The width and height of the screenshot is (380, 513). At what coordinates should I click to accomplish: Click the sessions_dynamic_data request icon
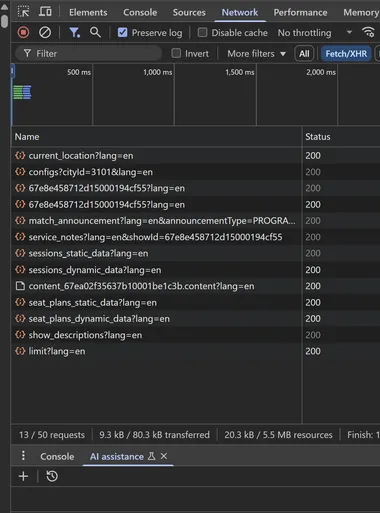pyautogui.click(x=20, y=269)
